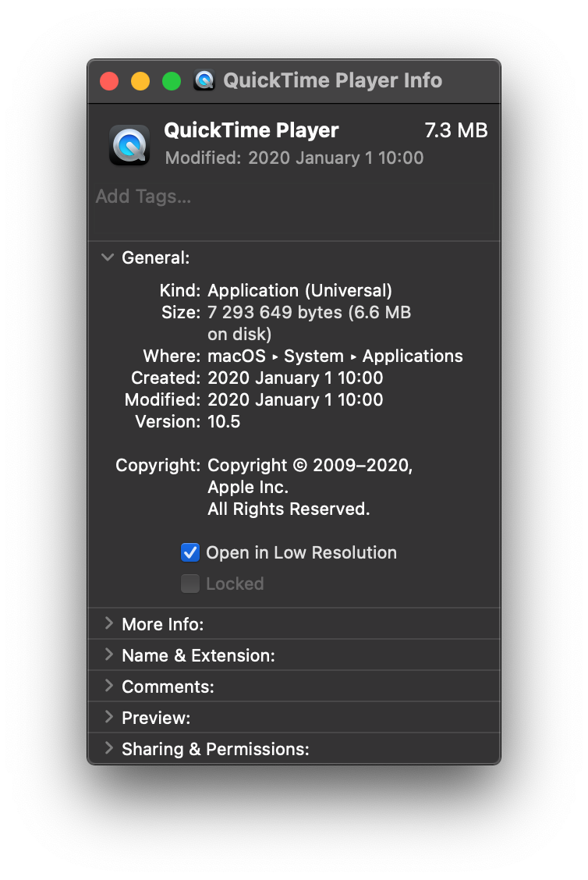Close the QuickTime Player Info window
Image resolution: width=588 pixels, height=880 pixels.
(x=109, y=81)
